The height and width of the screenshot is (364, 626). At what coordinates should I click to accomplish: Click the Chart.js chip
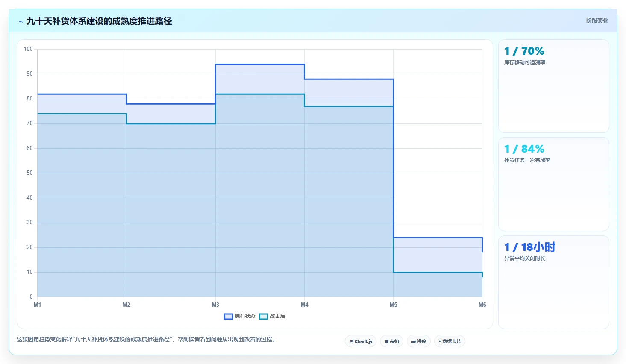pos(361,341)
